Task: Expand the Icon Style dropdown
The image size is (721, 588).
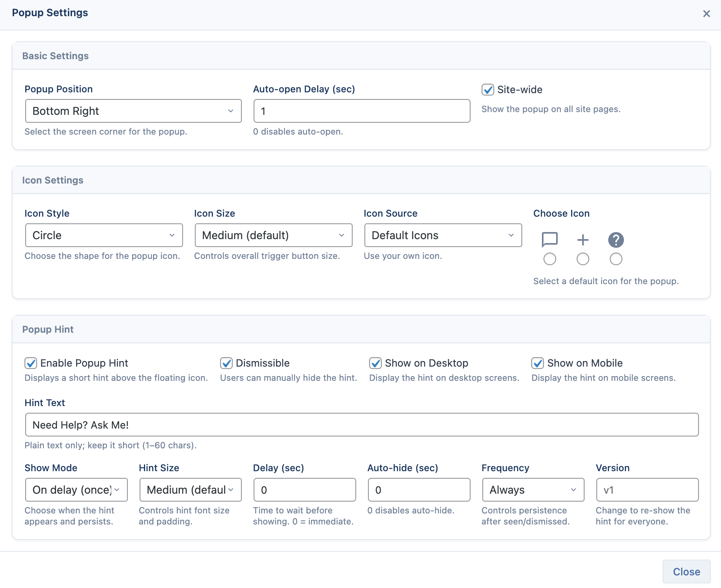Action: [104, 235]
